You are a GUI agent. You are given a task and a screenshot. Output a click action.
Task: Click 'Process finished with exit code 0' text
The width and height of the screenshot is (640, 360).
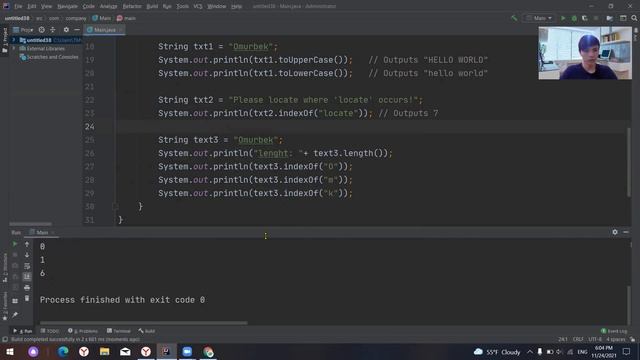point(122,300)
